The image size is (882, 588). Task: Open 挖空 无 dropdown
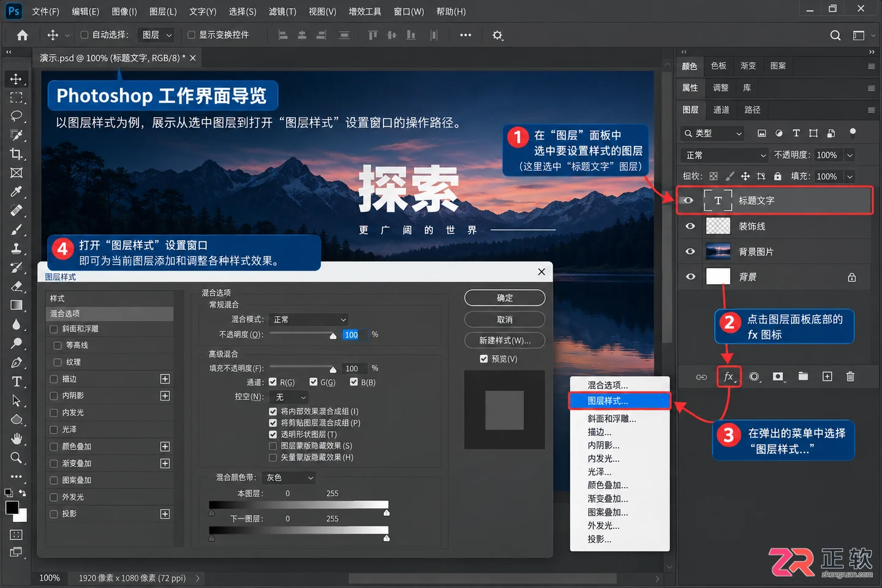pyautogui.click(x=290, y=397)
